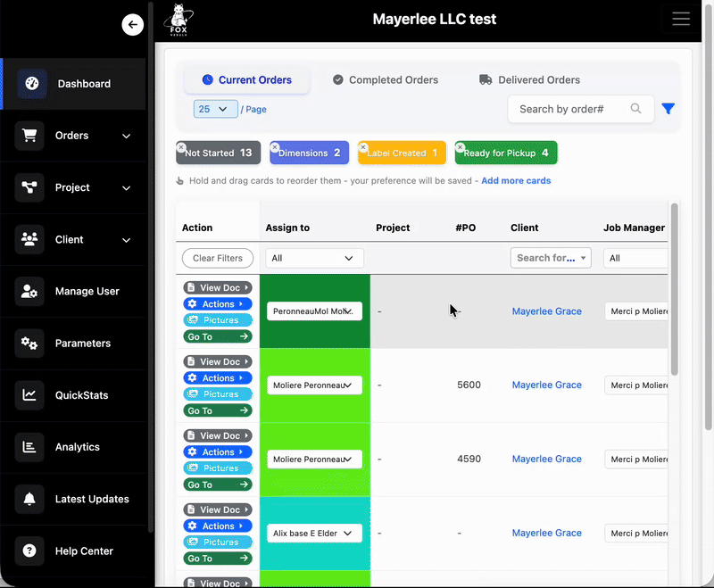This screenshot has height=588, width=714.
Task: Expand the Orders section chevron
Action: [125, 136]
